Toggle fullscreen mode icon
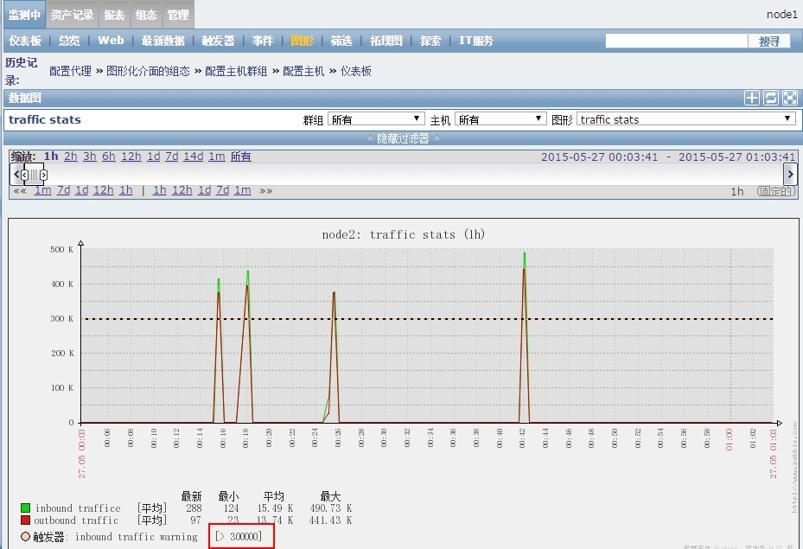 pos(790,98)
